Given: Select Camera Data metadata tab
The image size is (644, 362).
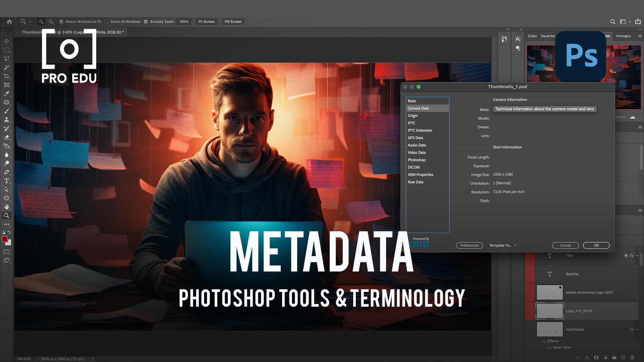Looking at the screenshot, I should [x=426, y=108].
